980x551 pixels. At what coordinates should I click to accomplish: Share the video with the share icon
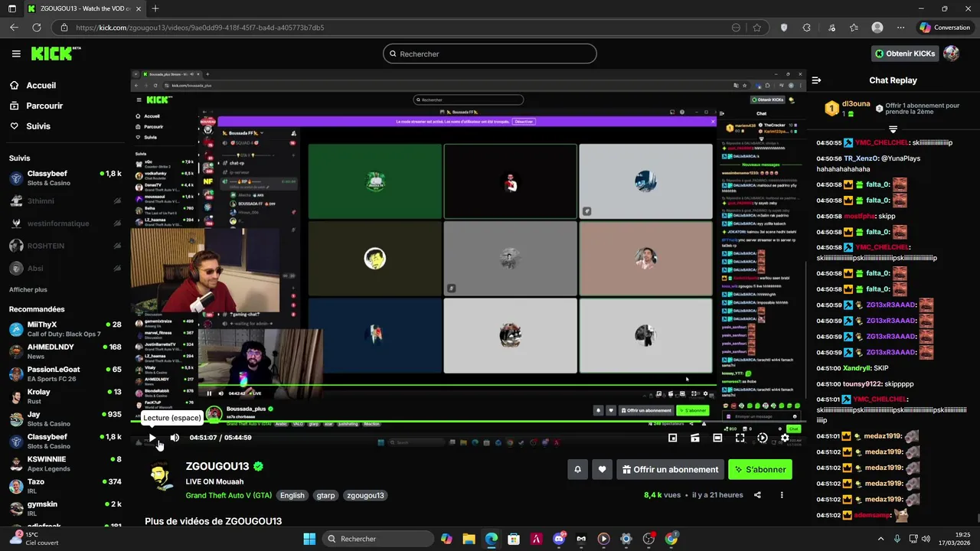(x=757, y=495)
